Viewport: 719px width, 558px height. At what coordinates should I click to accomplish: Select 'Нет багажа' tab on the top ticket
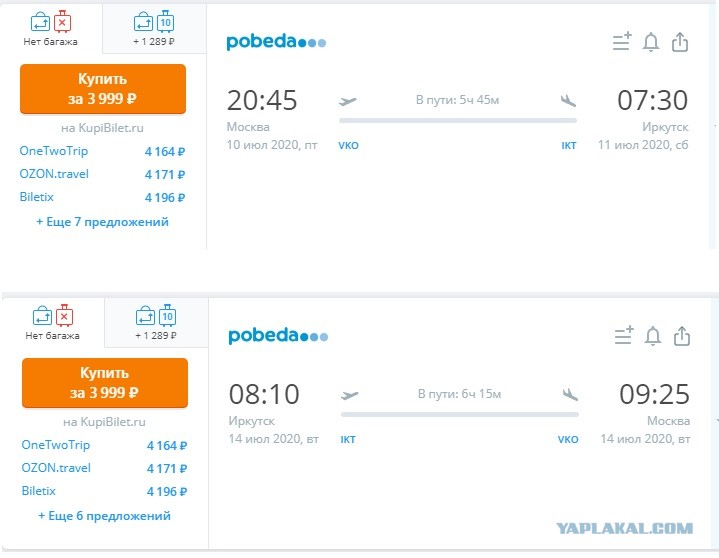pos(51,28)
